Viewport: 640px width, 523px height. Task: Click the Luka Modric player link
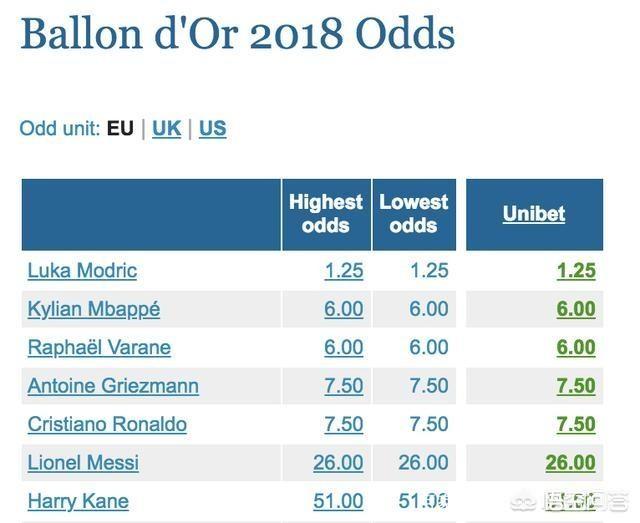click(82, 270)
